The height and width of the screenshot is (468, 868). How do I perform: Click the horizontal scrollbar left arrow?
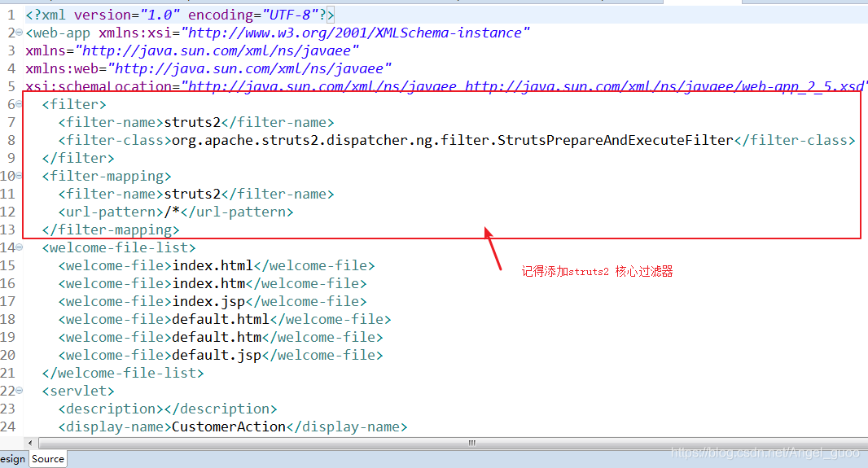click(x=30, y=443)
